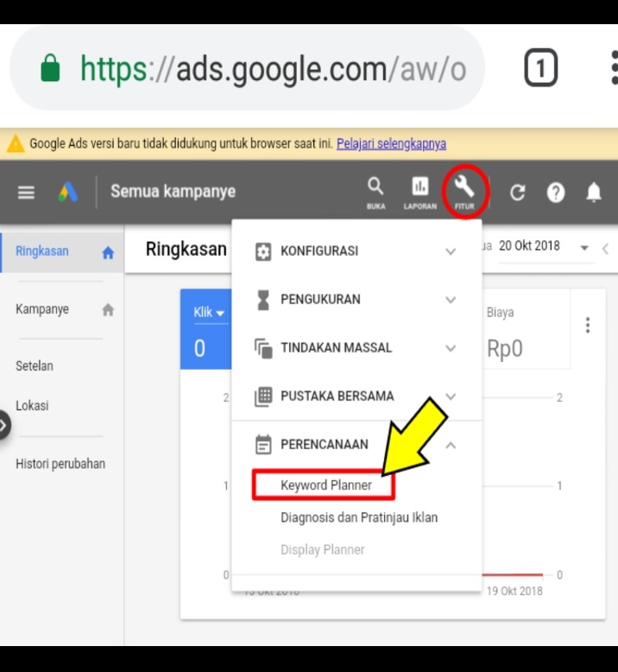
Task: Open Lokasi in the sidebar
Action: [x=32, y=405]
